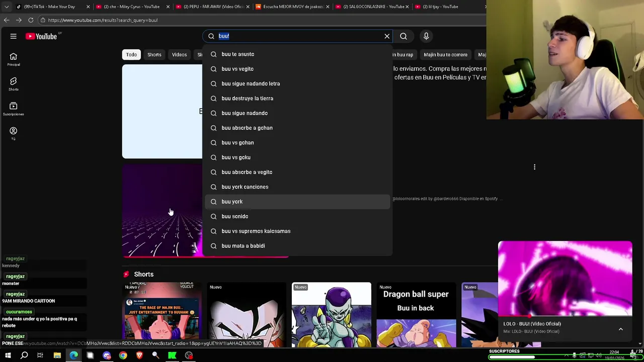Screen dimensions: 644x362
Task: Open Task View on taskbar
Action: (40, 355)
